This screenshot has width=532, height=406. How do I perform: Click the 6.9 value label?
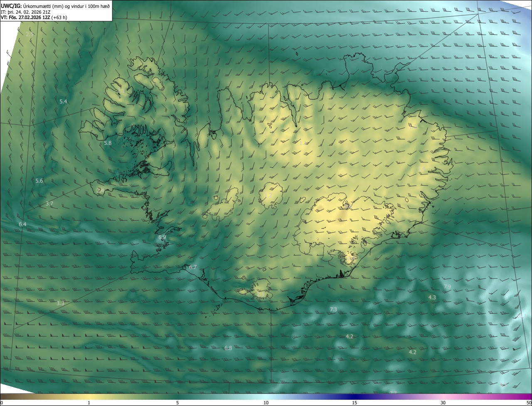coord(162,237)
